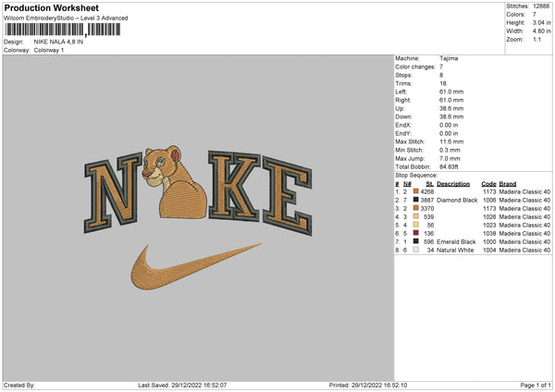This screenshot has width=555, height=392.
Task: Click the Height value 3.04 in
Action: pos(541,22)
